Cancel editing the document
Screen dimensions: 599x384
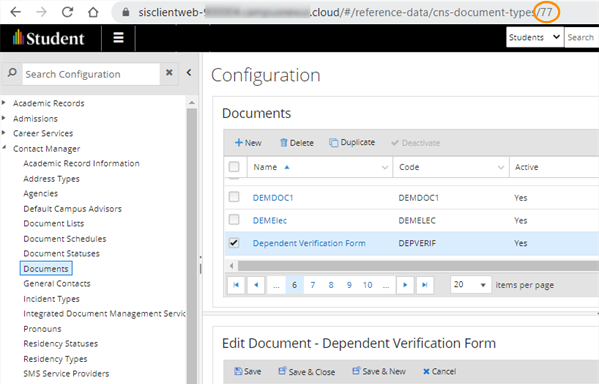coord(439,371)
